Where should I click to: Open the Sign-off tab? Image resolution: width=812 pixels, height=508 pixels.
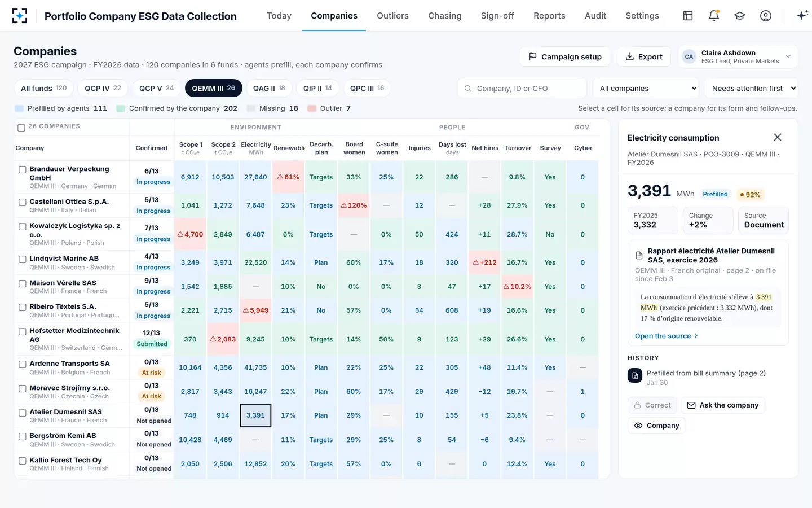pyautogui.click(x=497, y=16)
